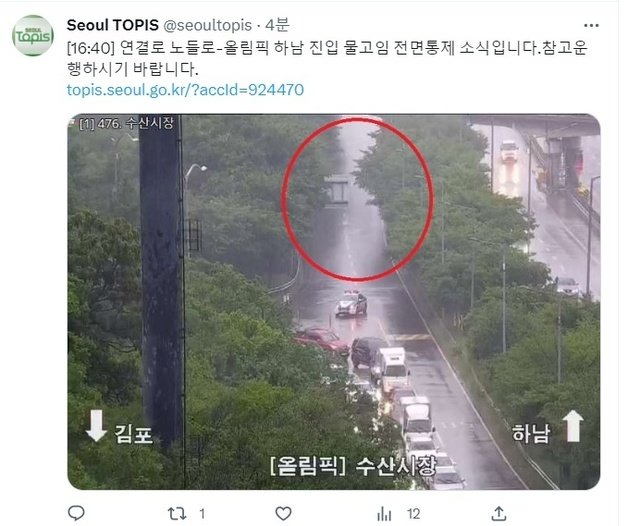Screen dimensions: 628x526
Task: Click the tweet text about 노들로-올림픽 flooding
Action: pyautogui.click(x=327, y=58)
